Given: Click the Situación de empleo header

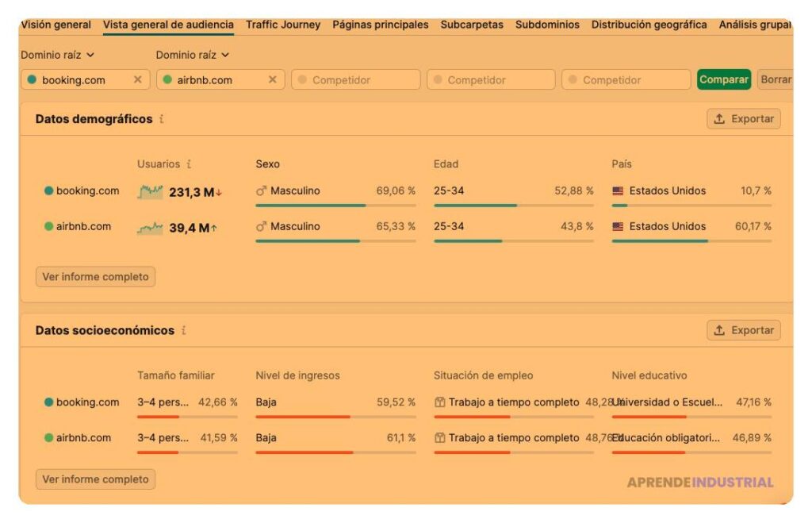Looking at the screenshot, I should [483, 375].
